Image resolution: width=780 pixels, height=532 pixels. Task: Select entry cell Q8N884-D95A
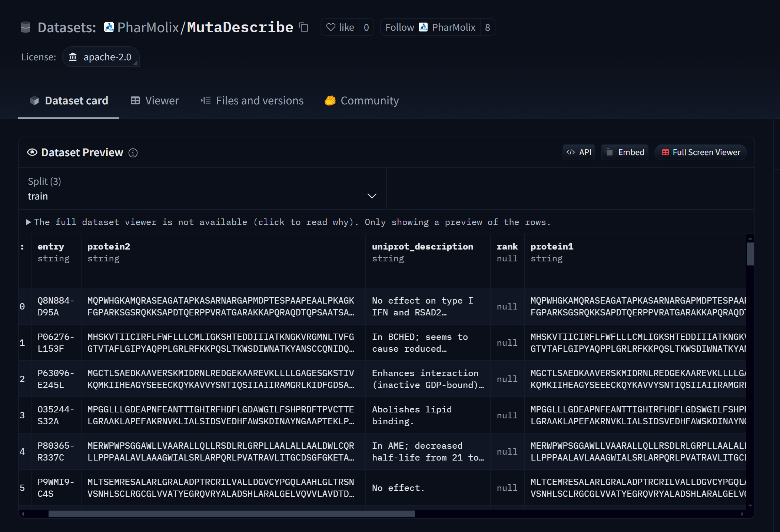tap(56, 307)
